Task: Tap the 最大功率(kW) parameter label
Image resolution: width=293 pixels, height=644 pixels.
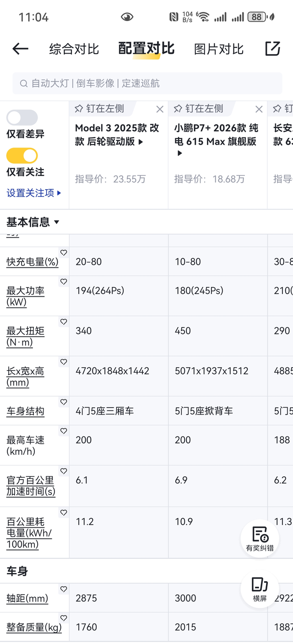Action: pos(26,296)
